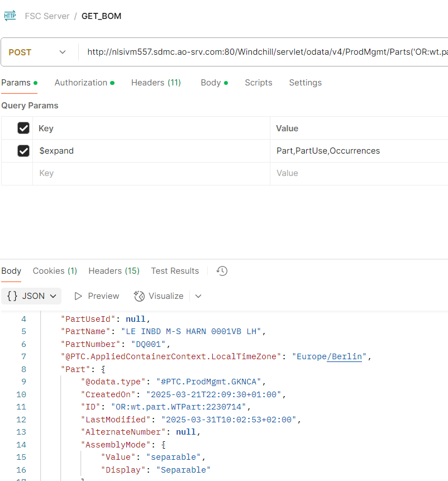The image size is (448, 481).
Task: Open the Headers (11) request tab
Action: [156, 82]
